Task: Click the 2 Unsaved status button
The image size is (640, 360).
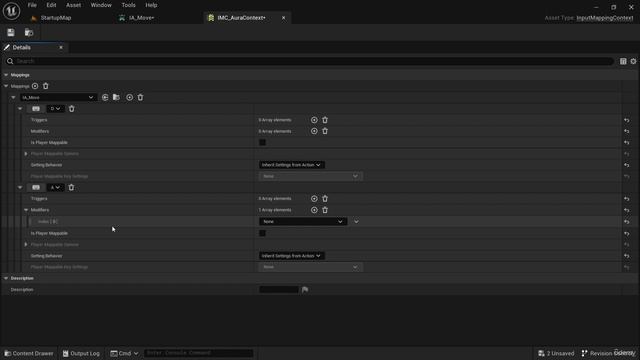Action: coord(556,353)
